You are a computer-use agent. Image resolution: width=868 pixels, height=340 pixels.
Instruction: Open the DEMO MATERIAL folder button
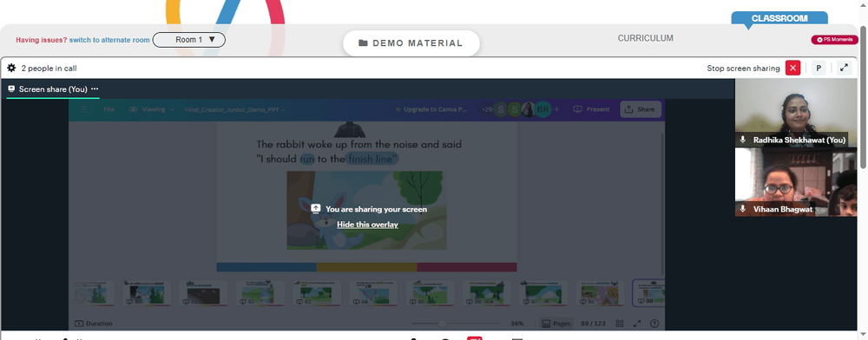(411, 43)
